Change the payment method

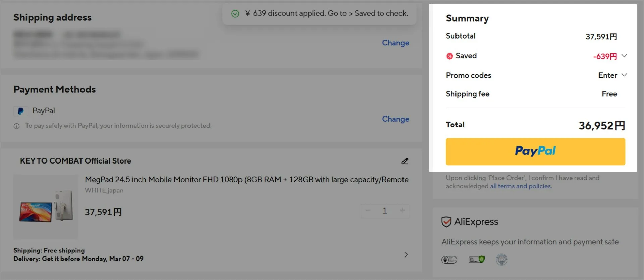395,119
